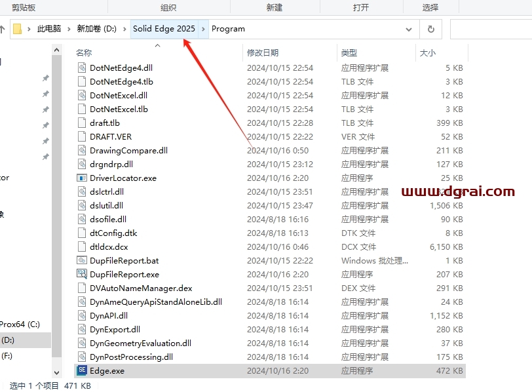Select the DynPostProcessing.dll file name
This screenshot has height=392, width=532.
click(x=131, y=357)
